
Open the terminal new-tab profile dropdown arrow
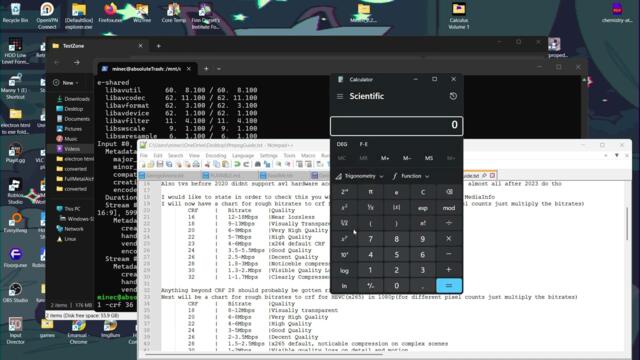(219, 69)
